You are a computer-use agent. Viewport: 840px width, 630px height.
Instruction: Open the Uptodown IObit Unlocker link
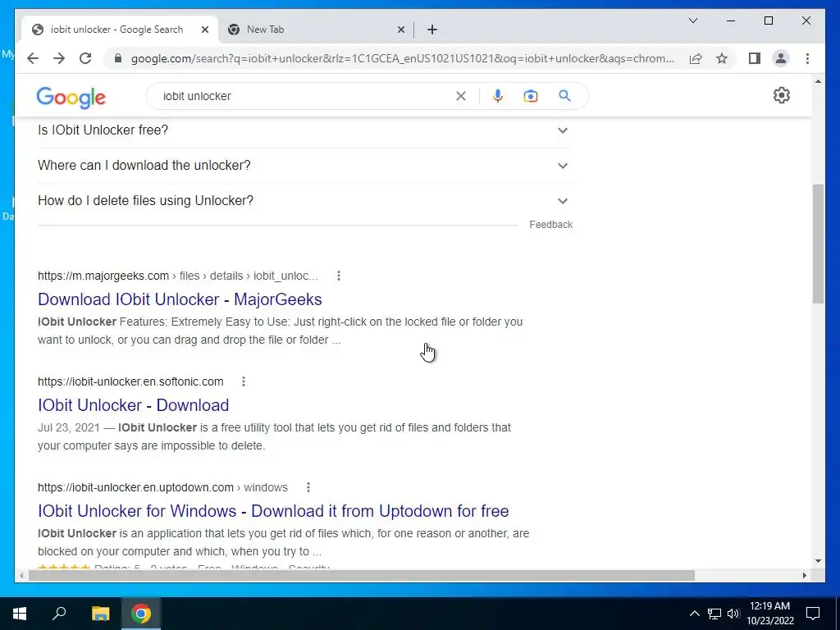(x=273, y=511)
